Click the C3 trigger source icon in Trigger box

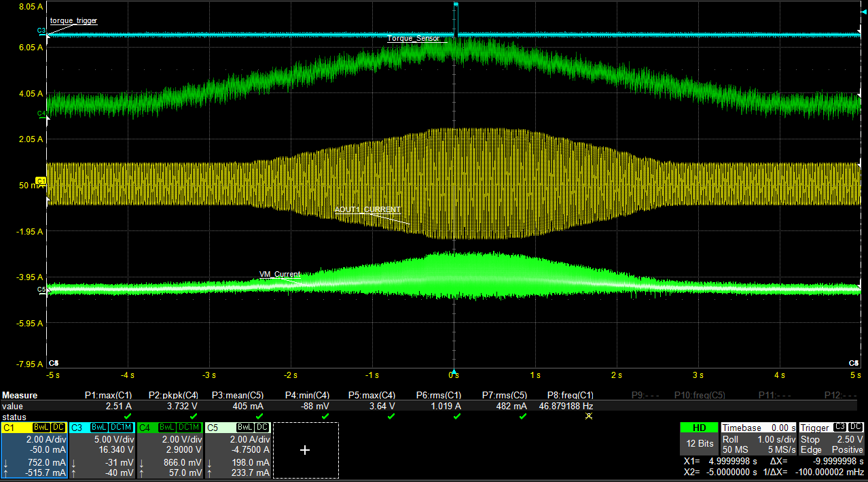coord(839,427)
